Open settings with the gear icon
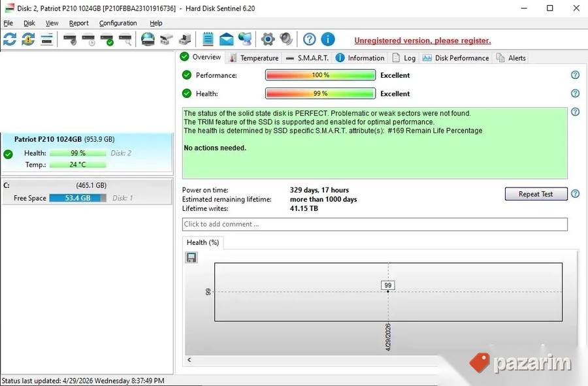This screenshot has width=588, height=386. tap(268, 39)
